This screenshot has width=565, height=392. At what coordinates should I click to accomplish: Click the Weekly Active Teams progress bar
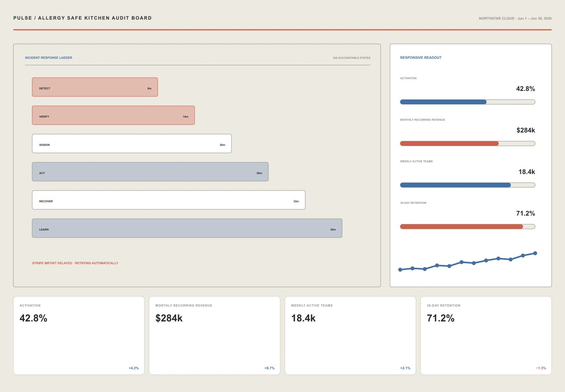tap(468, 185)
